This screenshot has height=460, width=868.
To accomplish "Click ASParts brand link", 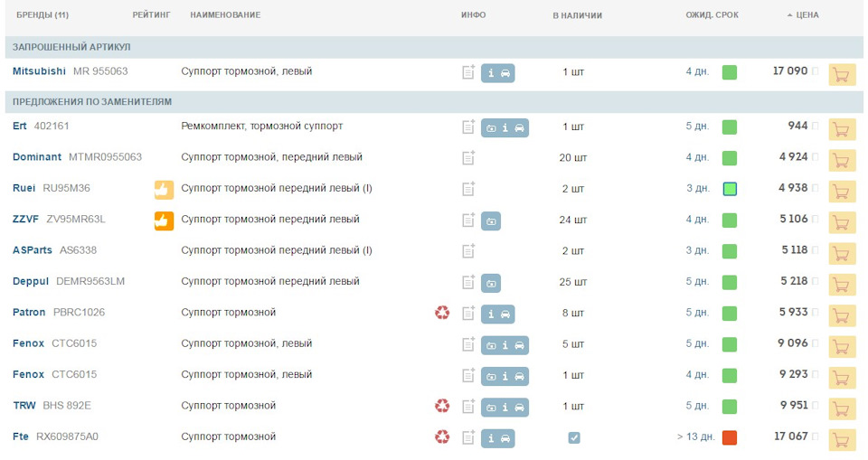I will click(33, 249).
